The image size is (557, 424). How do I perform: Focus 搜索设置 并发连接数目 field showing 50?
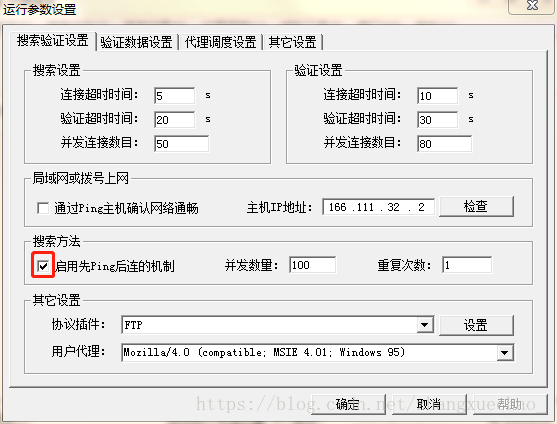[x=182, y=143]
